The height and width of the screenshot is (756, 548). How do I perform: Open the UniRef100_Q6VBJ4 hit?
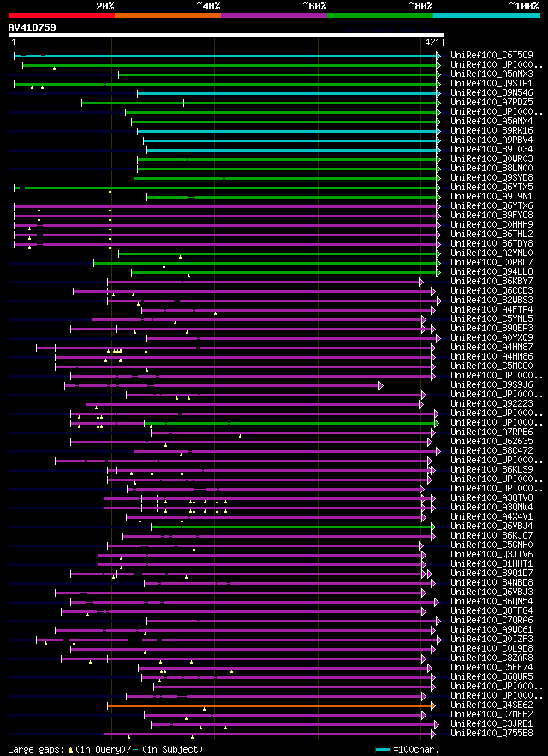(x=492, y=527)
